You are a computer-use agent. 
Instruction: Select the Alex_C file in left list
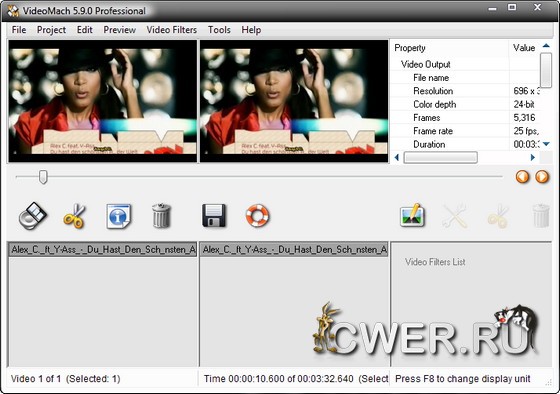pos(103,249)
